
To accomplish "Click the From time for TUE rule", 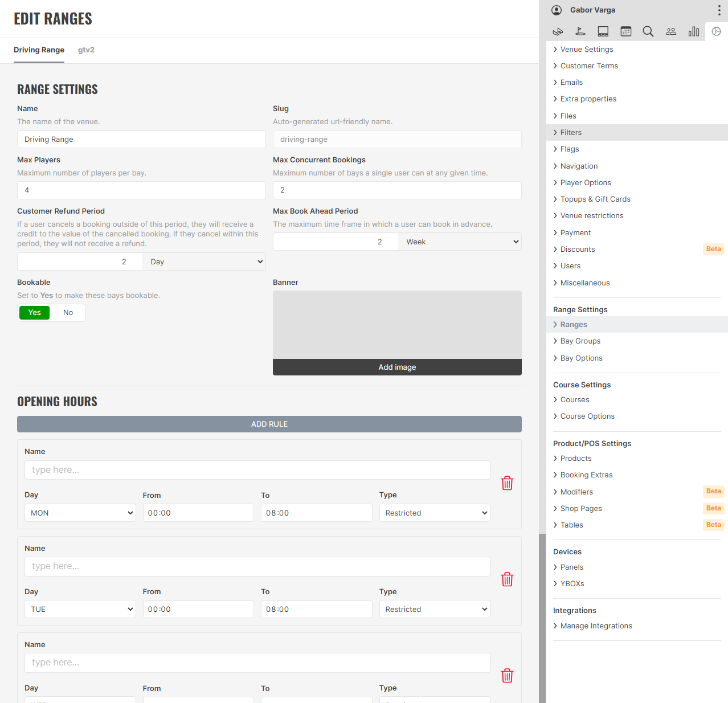I will (x=198, y=609).
